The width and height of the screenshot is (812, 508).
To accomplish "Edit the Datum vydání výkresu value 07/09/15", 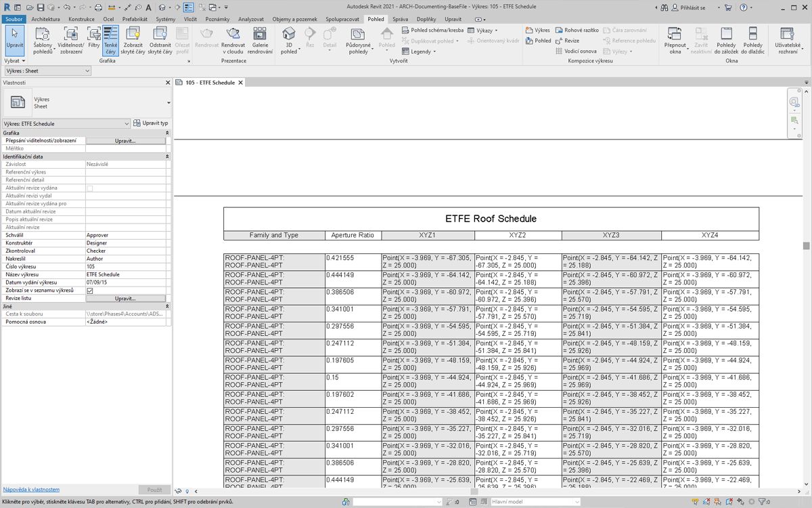I will click(x=126, y=282).
